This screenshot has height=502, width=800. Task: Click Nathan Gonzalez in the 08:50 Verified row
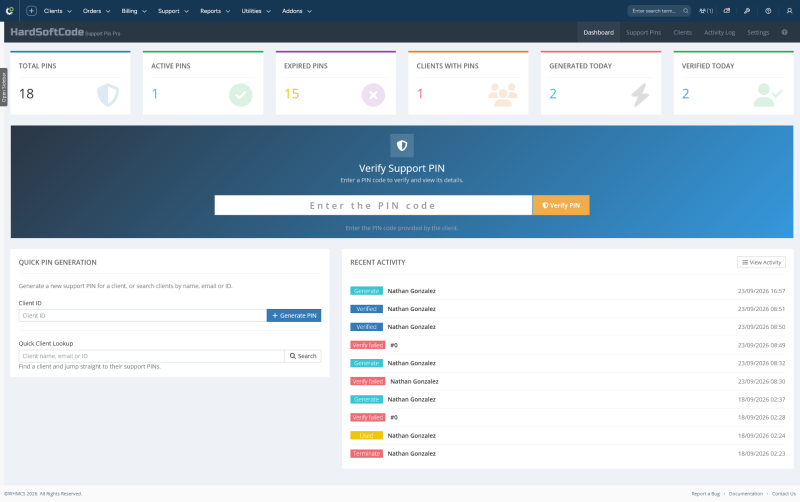coord(411,327)
